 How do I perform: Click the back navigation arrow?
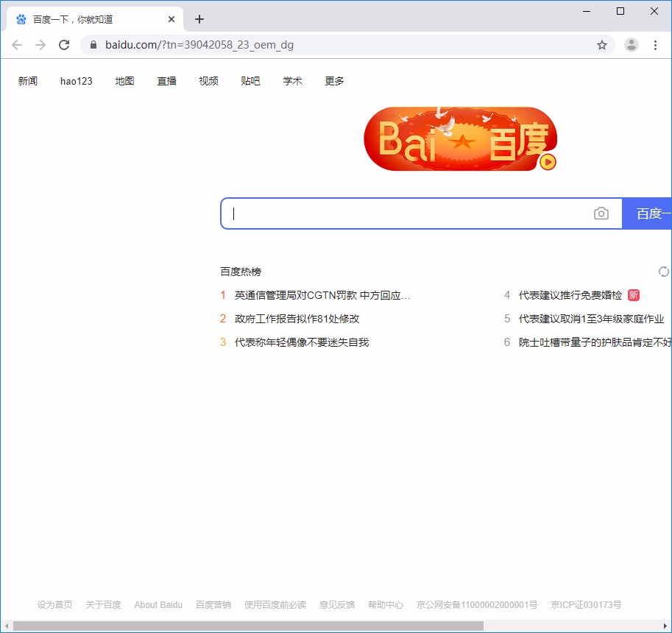coord(17,44)
